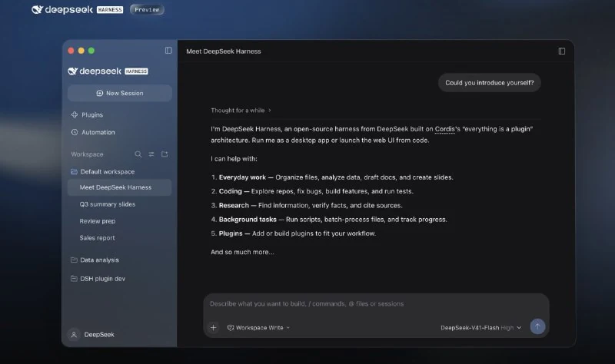Click the send arrow button

click(537, 326)
